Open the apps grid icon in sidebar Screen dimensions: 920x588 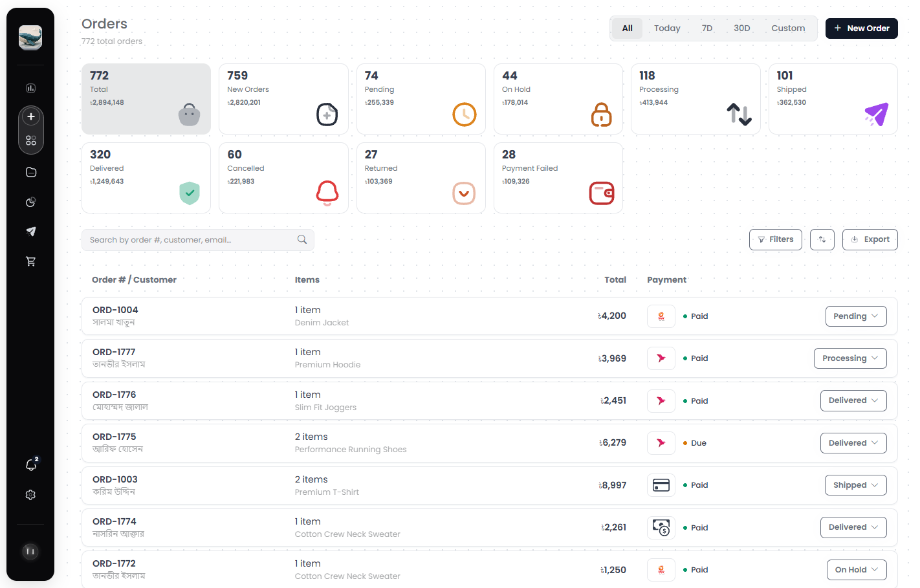[x=30, y=140]
